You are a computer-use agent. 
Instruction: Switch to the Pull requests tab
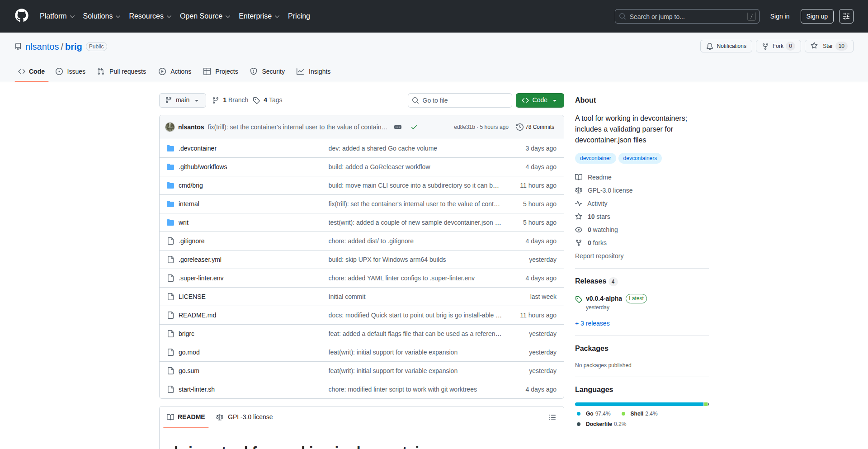(122, 71)
